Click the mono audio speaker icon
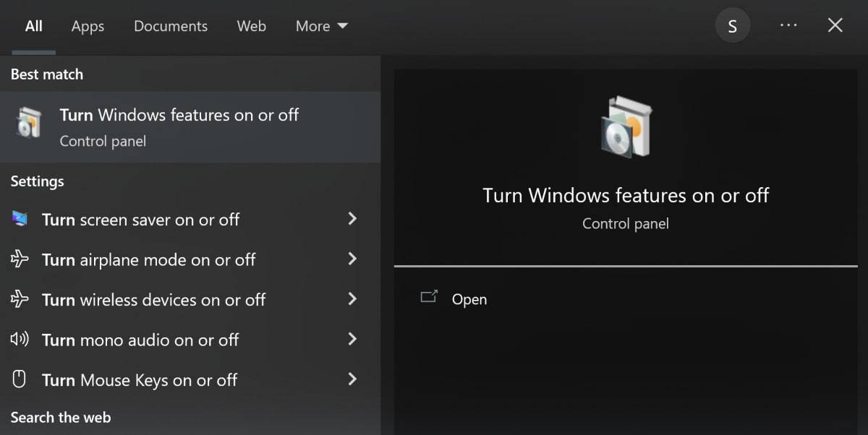 click(x=20, y=339)
